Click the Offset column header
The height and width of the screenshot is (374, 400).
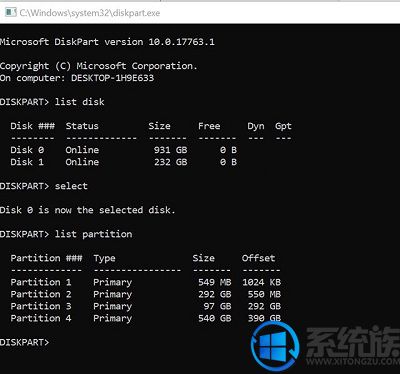(x=259, y=258)
